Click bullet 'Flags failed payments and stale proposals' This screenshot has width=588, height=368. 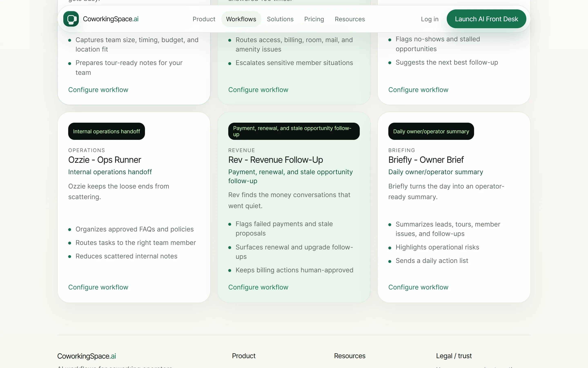[284, 229]
